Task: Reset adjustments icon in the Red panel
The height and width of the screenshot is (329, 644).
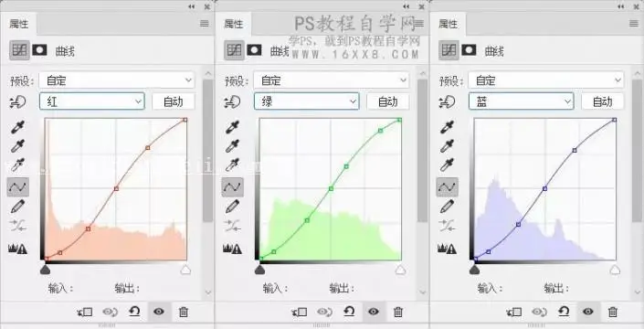Action: 134,312
